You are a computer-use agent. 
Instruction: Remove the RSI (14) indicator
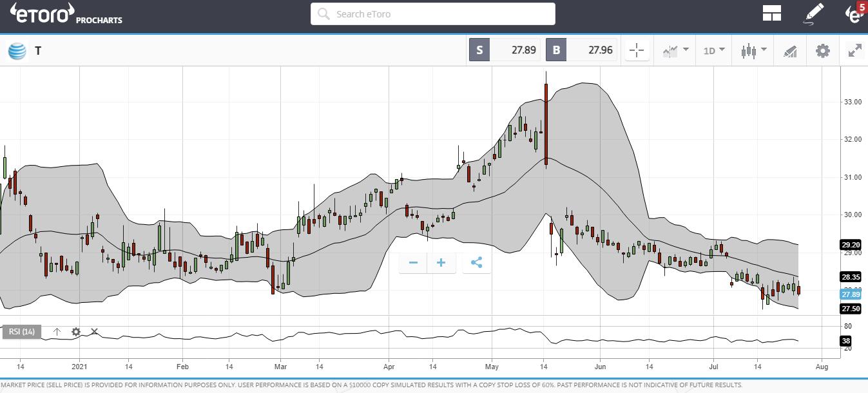[x=95, y=332]
